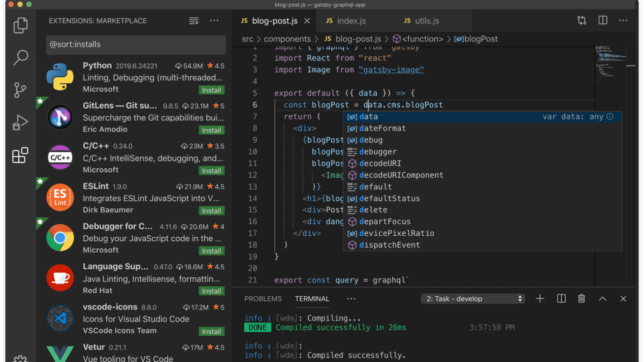The width and height of the screenshot is (644, 362).
Task: Install Debugger for Chrome extension
Action: [212, 251]
